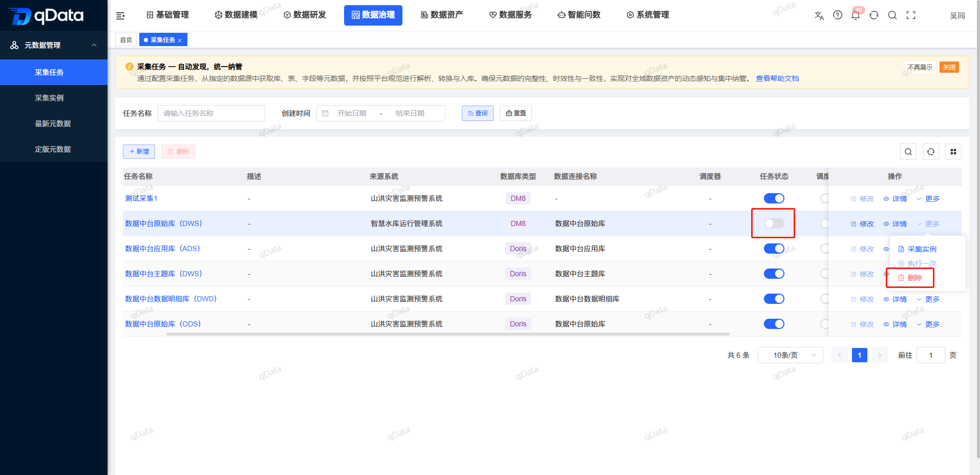Click the 新增 add button
Viewport: 980px width, 475px height.
point(139,152)
